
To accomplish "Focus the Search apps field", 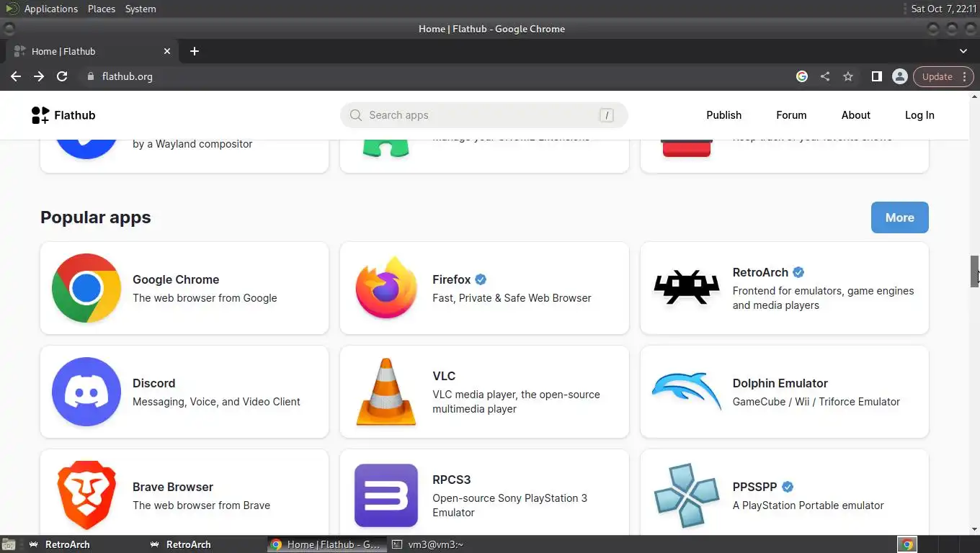I will tap(484, 115).
